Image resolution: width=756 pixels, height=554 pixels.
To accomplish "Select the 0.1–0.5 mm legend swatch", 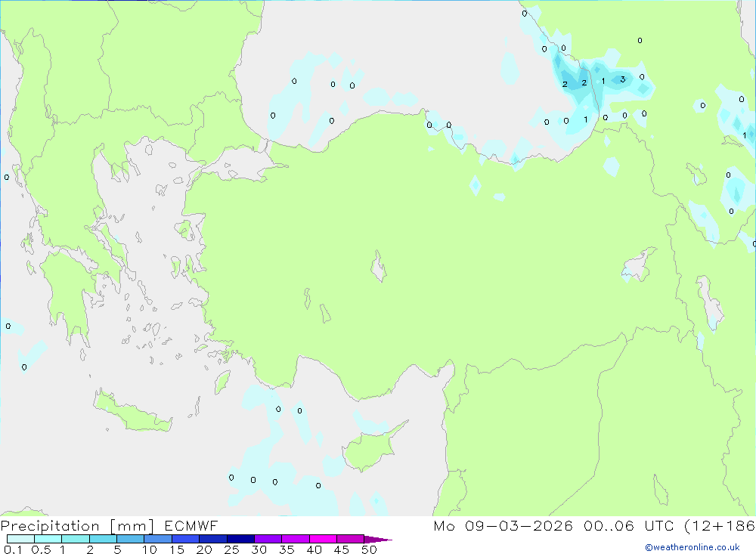I will [20, 539].
